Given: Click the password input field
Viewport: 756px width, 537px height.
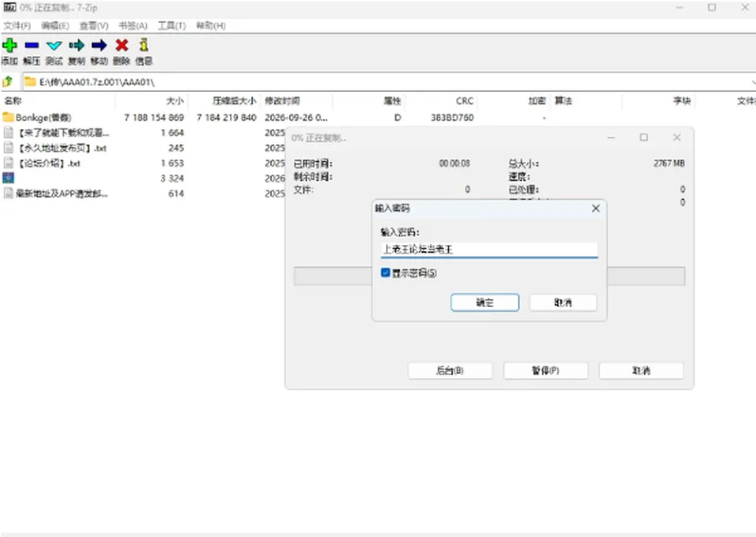Looking at the screenshot, I should click(x=489, y=250).
